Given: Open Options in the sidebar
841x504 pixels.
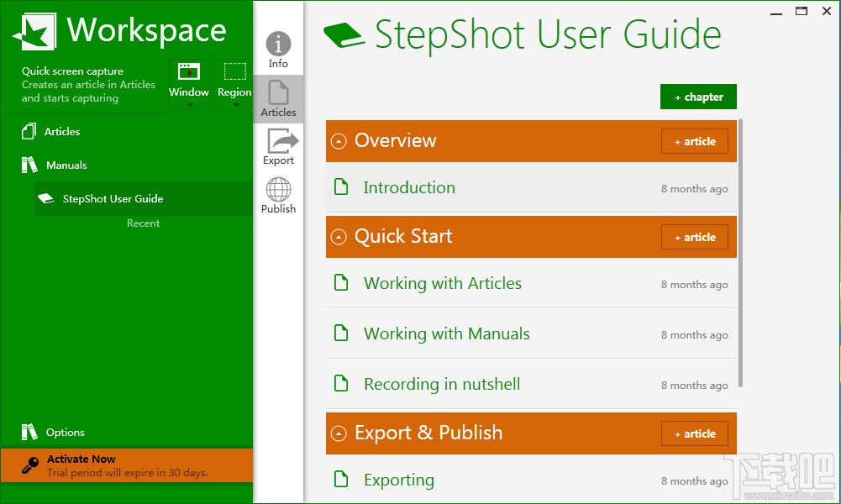Looking at the screenshot, I should 65,433.
